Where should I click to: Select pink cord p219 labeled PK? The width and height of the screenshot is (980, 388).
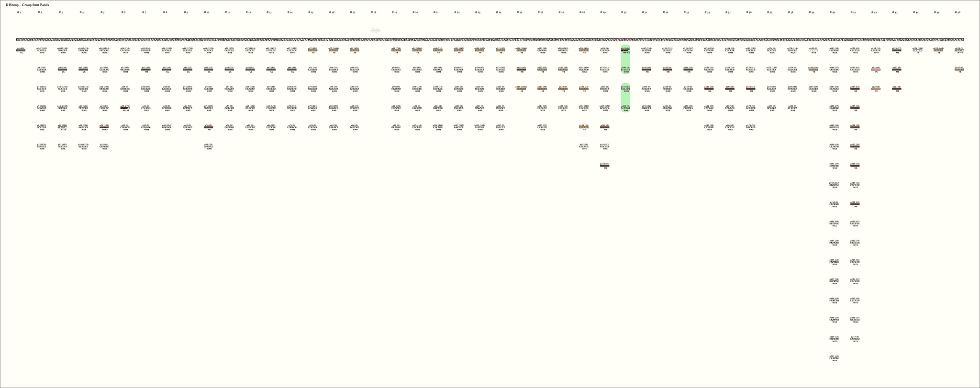pyautogui.click(x=876, y=70)
